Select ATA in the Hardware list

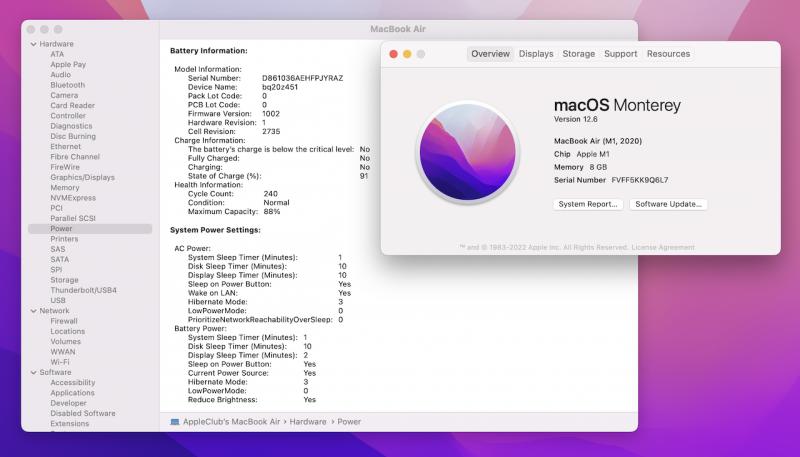coord(57,54)
